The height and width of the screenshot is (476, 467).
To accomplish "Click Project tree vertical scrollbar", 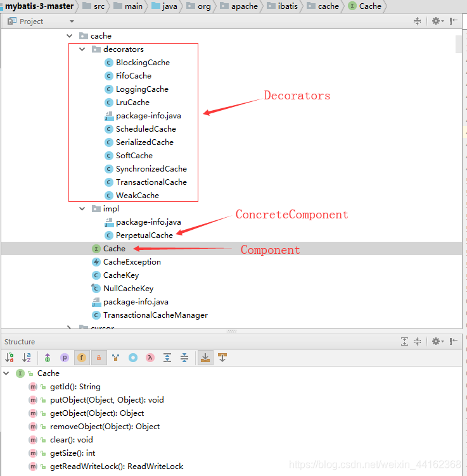I will (x=459, y=44).
